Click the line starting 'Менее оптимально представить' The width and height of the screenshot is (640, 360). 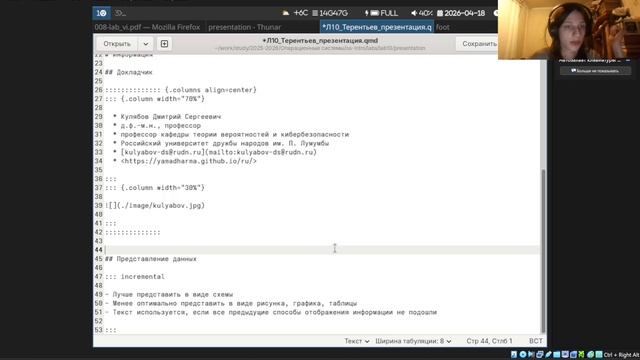(231, 303)
